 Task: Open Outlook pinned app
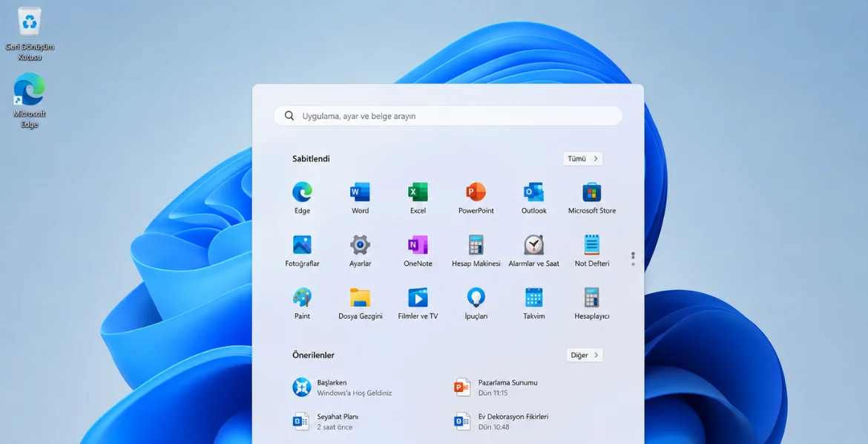coord(533,198)
